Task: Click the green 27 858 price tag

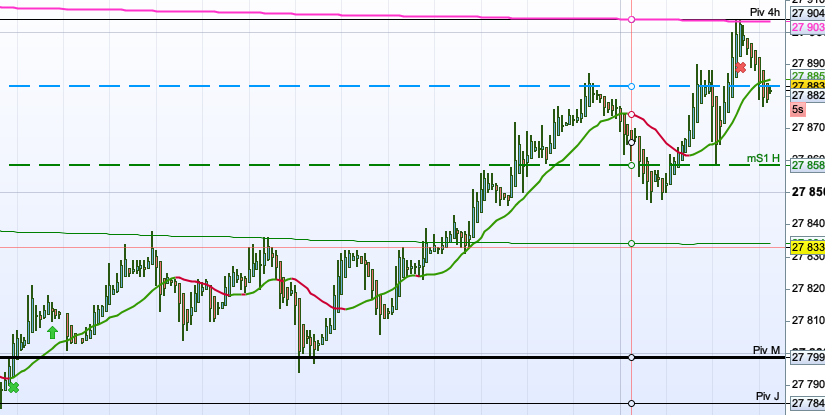Action: point(808,165)
